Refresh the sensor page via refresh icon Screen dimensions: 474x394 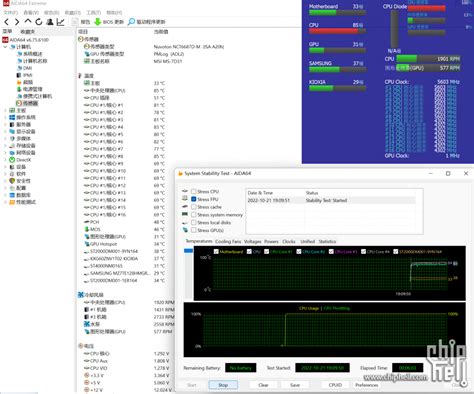coord(39,22)
